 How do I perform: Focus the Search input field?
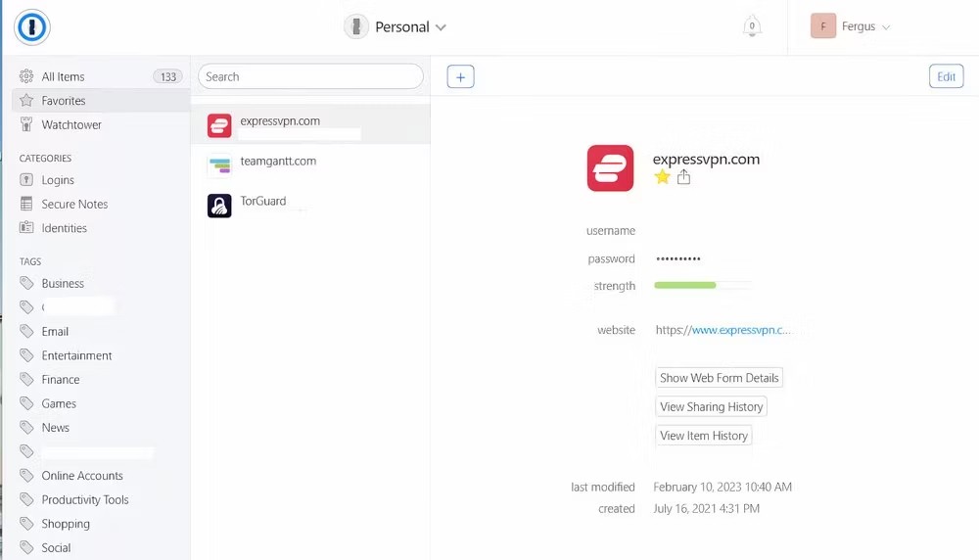coord(310,77)
